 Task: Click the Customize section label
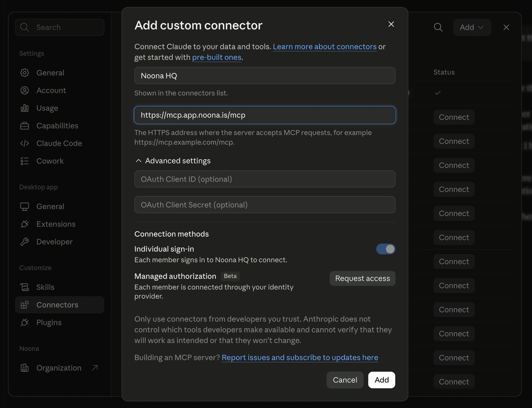35,268
